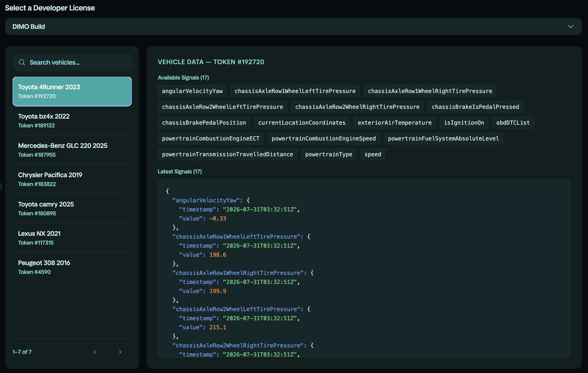
Task: Select Mercedes-Benz GLC 220 2025 vehicle
Action: [72, 150]
